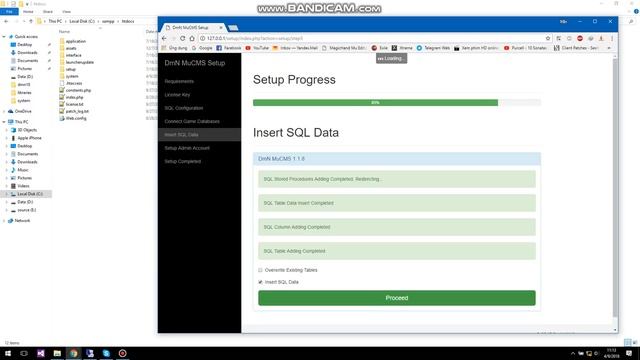
Task: Open the Telegram Web bookmark
Action: coord(433,48)
